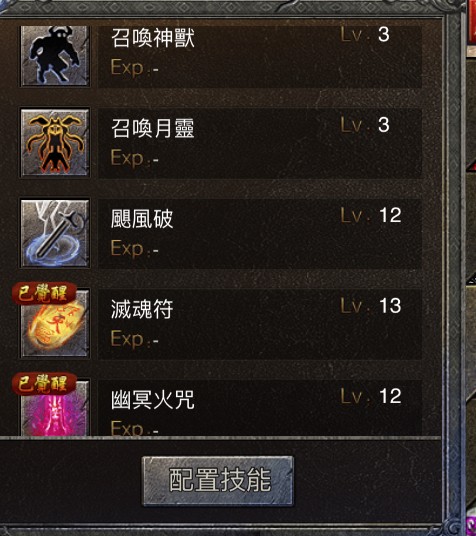Select the 召喚月靈 skill icon
The image size is (476, 536).
tap(55, 143)
